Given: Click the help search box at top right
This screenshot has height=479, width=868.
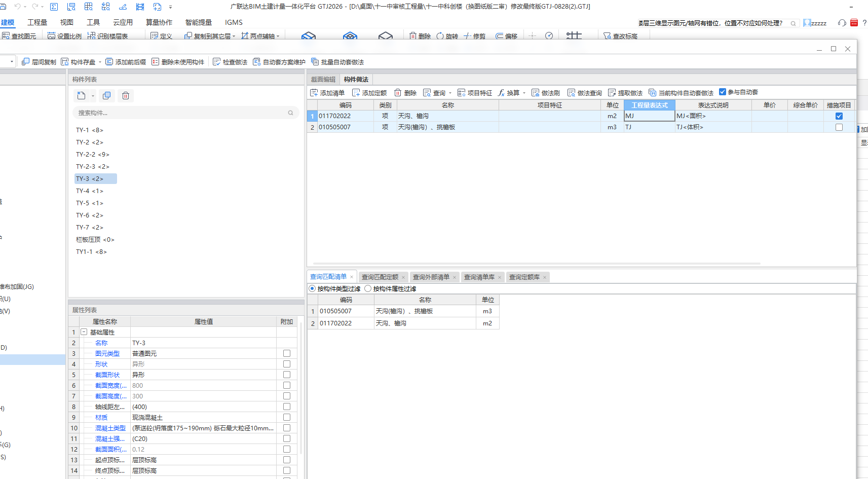Looking at the screenshot, I should [718, 23].
